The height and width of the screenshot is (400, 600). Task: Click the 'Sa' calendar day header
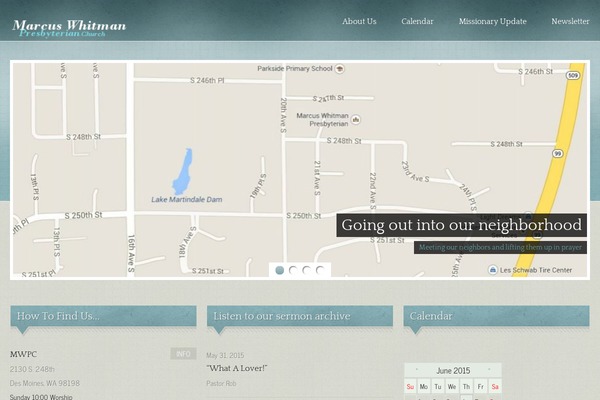click(x=495, y=387)
